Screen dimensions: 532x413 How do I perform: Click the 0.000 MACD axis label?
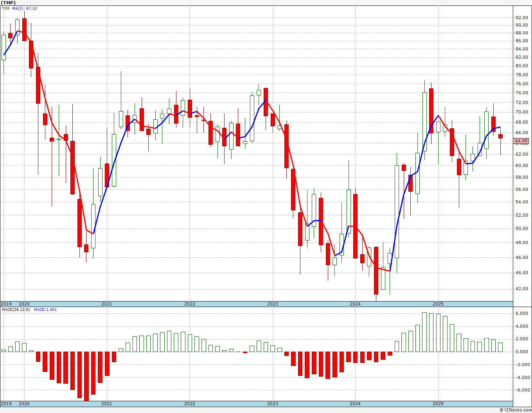point(521,352)
